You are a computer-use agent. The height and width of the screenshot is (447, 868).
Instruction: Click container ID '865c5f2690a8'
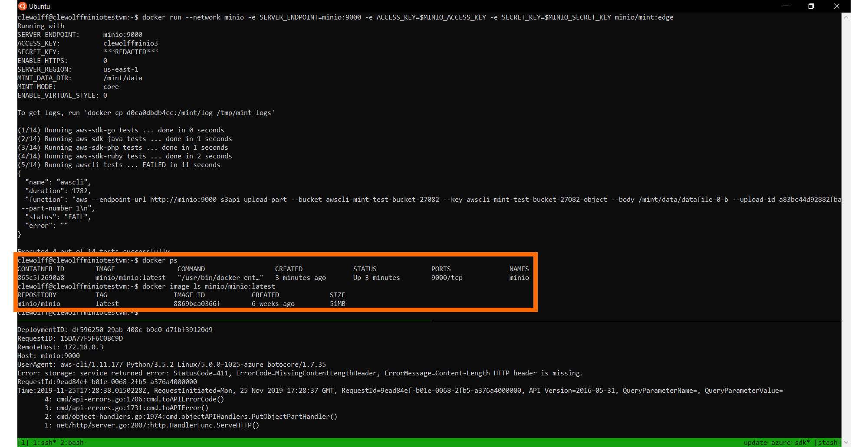tap(41, 278)
